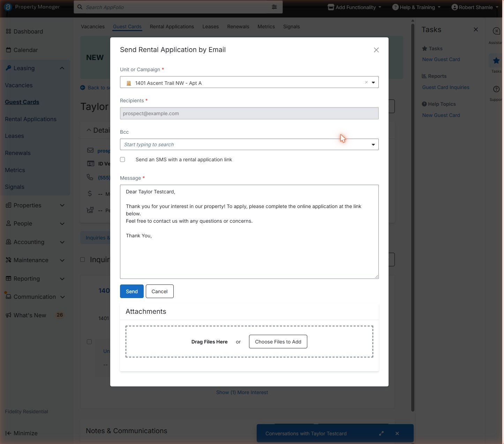
Task: Click the Tasks star icon in right rail
Action: 496,61
